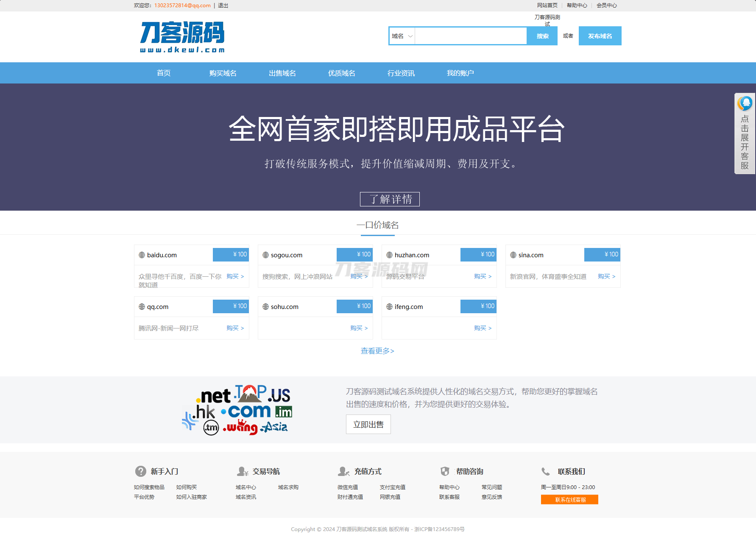
Task: Click the globe icon beside sina.com
Action: pyautogui.click(x=513, y=255)
